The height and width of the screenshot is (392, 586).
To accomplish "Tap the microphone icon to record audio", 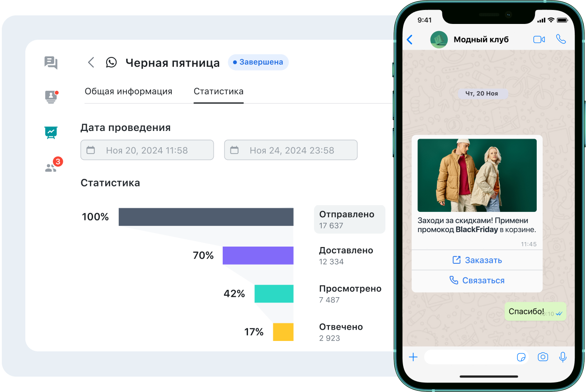I will [x=563, y=357].
